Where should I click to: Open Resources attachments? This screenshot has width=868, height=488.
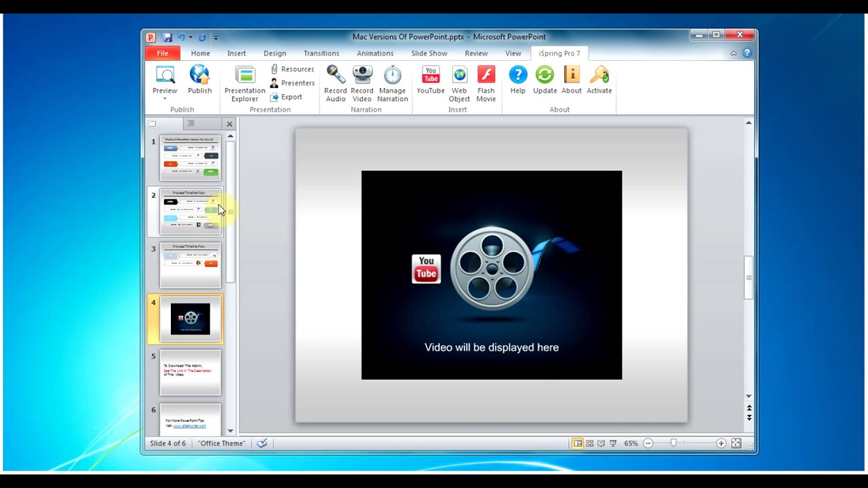(x=292, y=69)
